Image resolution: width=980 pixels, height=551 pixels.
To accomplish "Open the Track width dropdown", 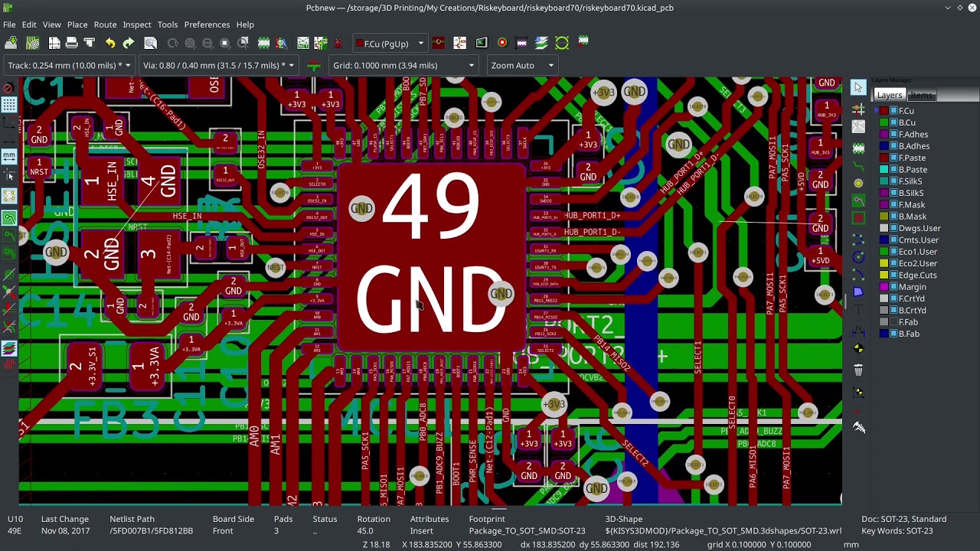I will click(69, 65).
